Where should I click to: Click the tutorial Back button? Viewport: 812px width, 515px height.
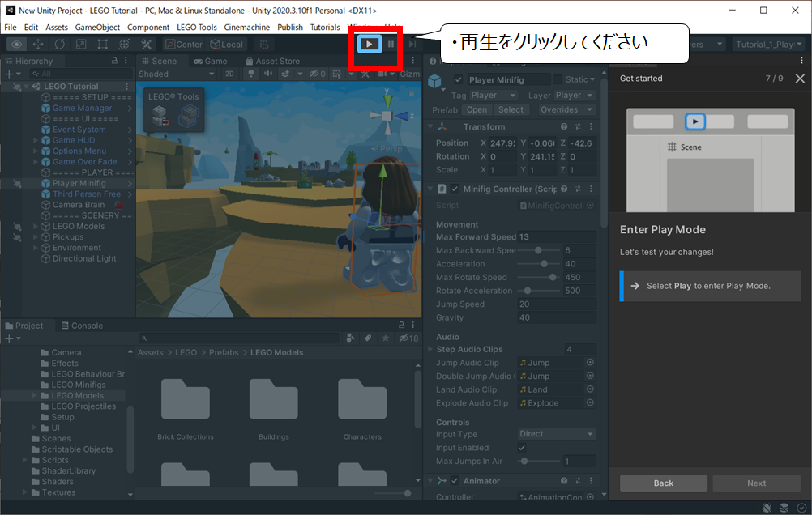click(664, 483)
